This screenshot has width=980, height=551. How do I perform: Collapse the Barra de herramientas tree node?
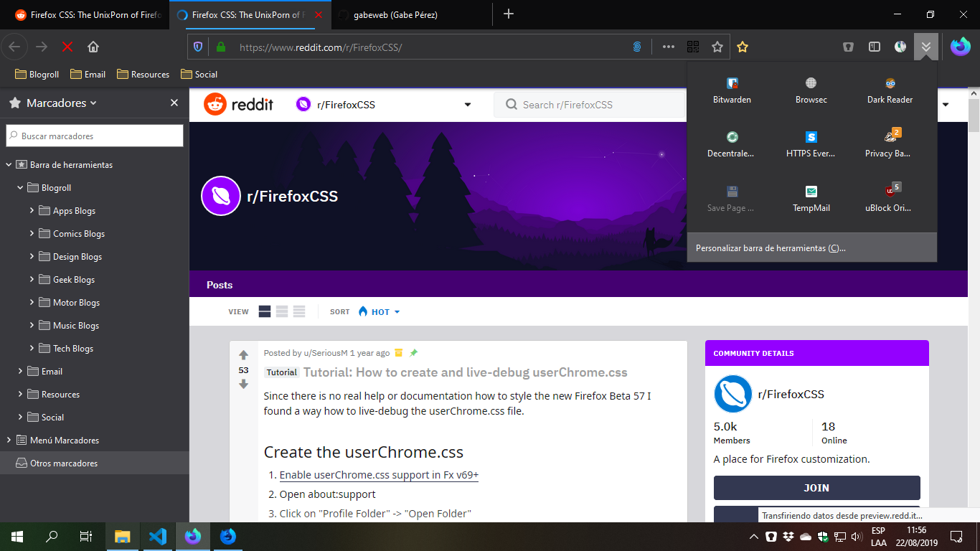(9, 165)
